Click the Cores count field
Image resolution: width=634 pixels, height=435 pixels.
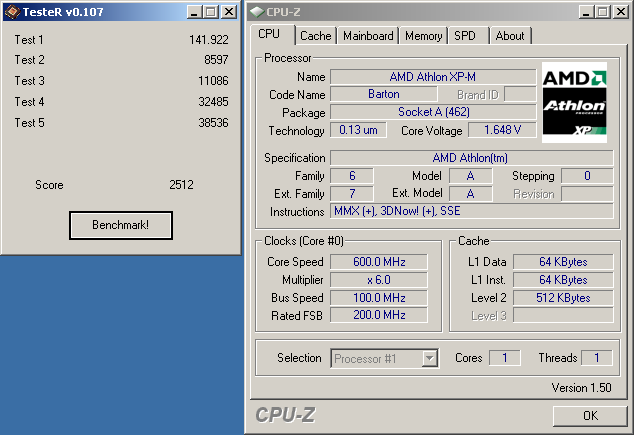pyautogui.click(x=505, y=358)
